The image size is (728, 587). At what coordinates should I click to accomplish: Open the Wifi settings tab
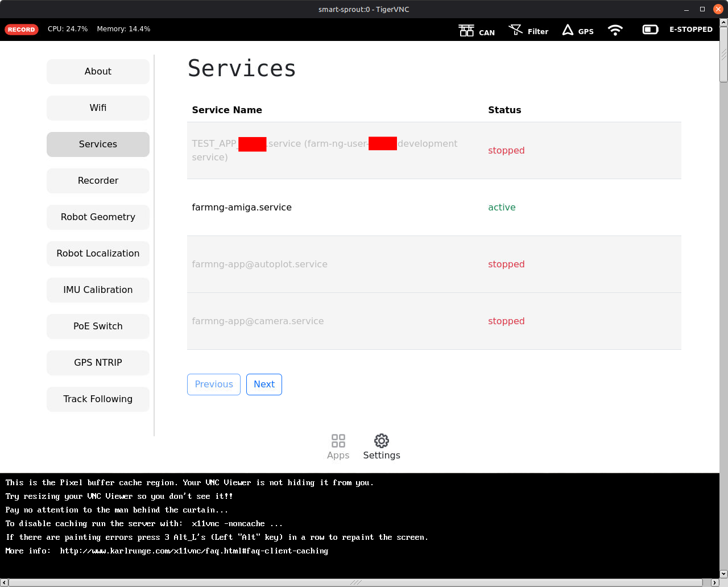(x=98, y=108)
